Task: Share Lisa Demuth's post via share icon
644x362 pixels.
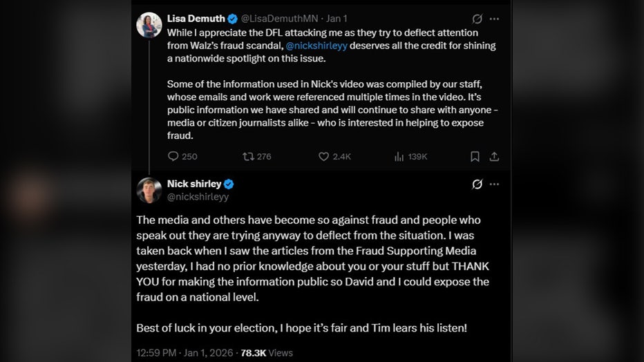Action: point(494,157)
